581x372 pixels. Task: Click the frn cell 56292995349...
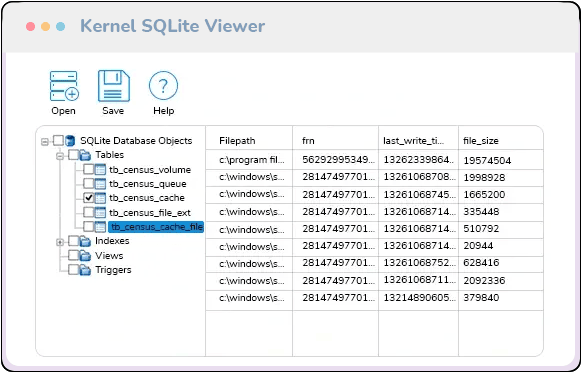click(x=338, y=160)
